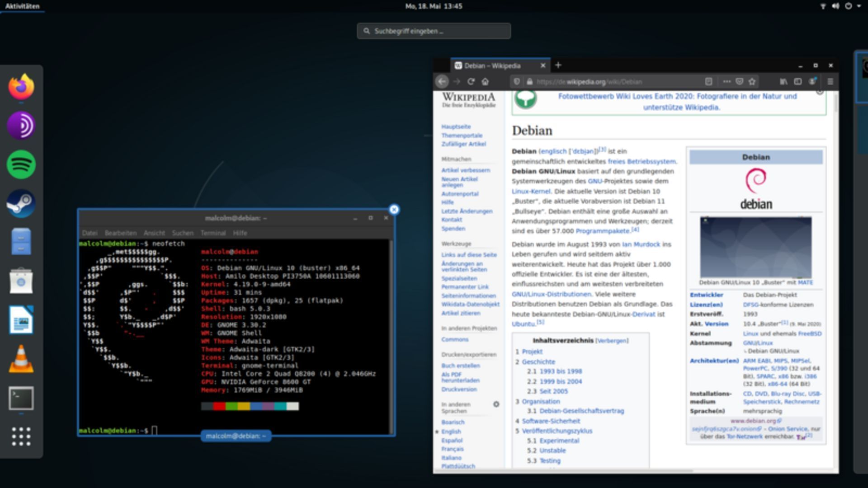Open the Firefox hamburger menu
The height and width of the screenshot is (488, 868).
831,82
